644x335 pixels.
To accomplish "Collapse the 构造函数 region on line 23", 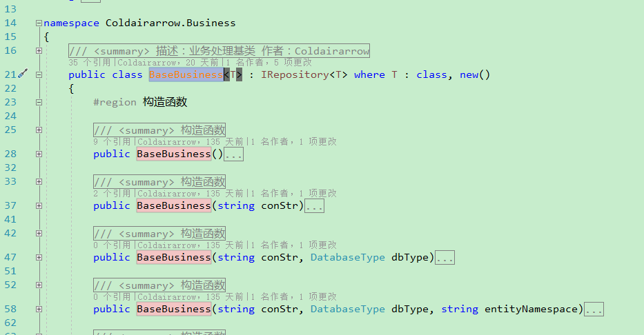I will point(39,102).
